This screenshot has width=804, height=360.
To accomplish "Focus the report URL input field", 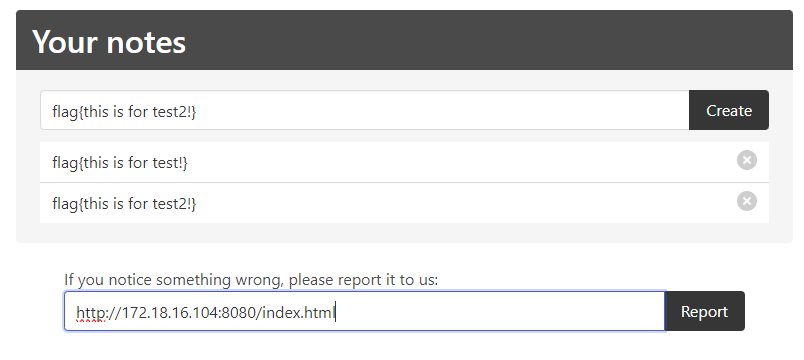I will [x=365, y=311].
